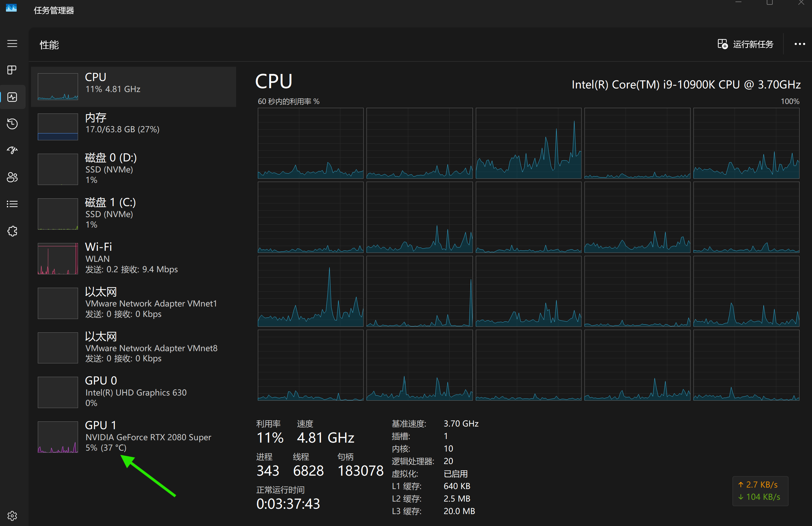Open the Users page icon
The image size is (812, 526).
[12, 177]
